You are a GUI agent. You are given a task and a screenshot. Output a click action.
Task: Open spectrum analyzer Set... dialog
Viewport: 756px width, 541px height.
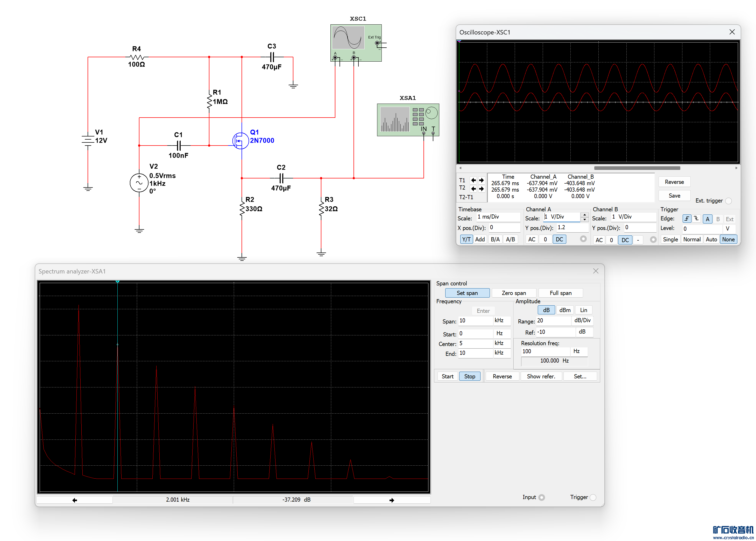point(580,376)
